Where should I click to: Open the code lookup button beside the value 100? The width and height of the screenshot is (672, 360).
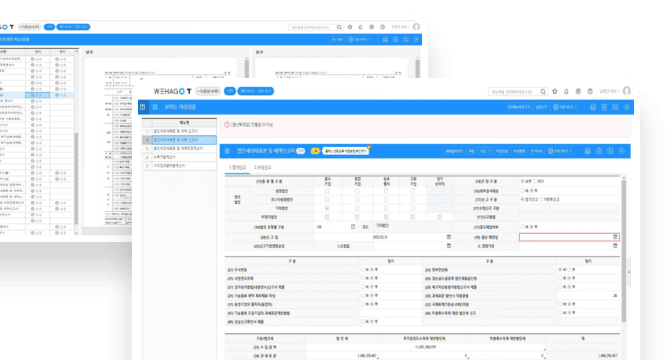[353, 227]
